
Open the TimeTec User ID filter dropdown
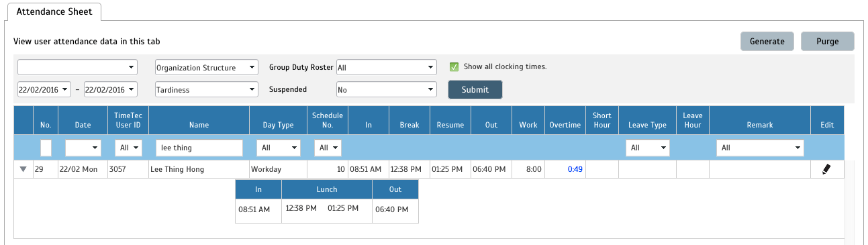click(x=128, y=148)
